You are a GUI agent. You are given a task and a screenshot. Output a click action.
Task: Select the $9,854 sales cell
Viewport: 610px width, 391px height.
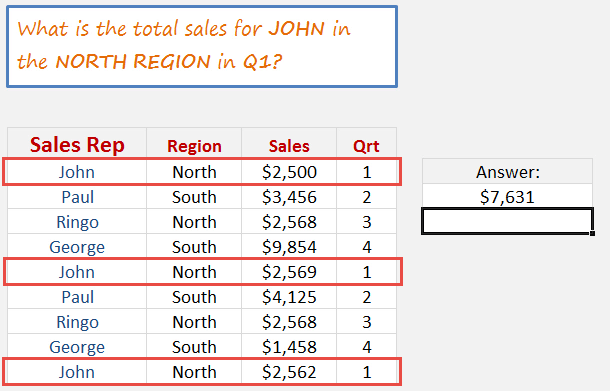[289, 246]
